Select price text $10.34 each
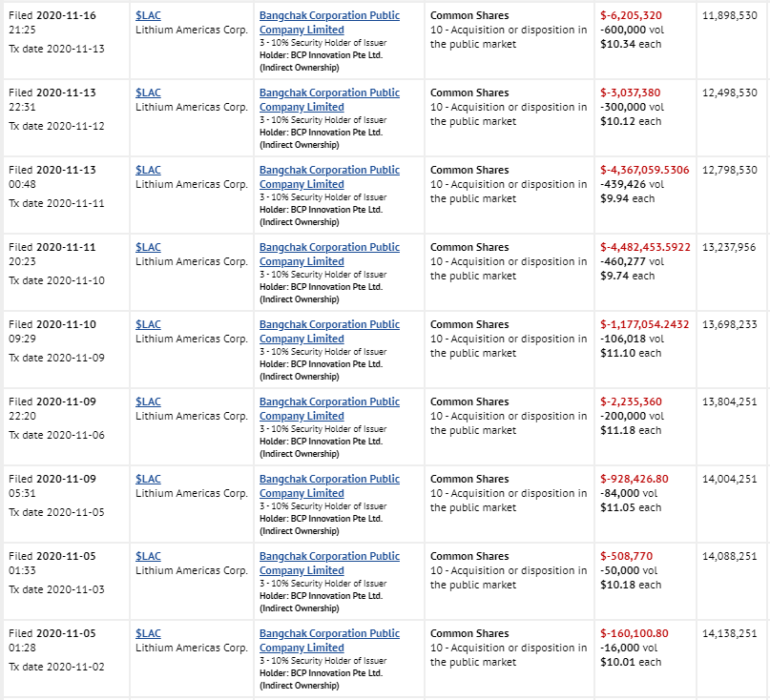770x700 pixels. pyautogui.click(x=631, y=44)
